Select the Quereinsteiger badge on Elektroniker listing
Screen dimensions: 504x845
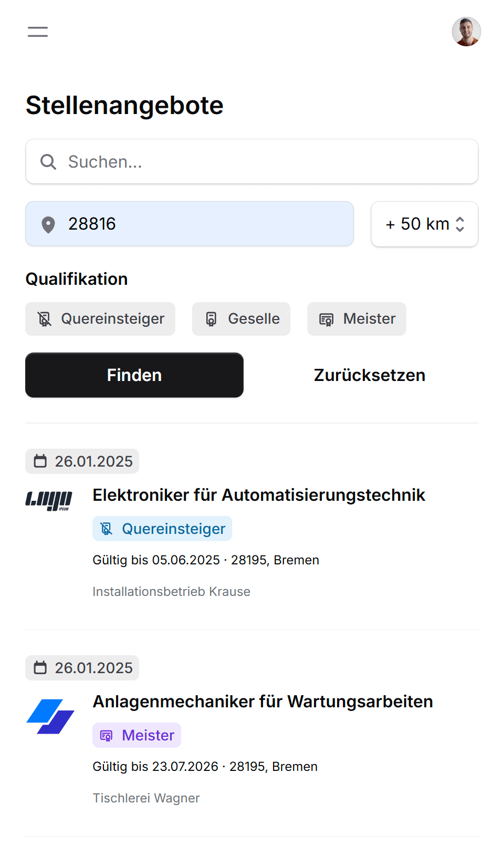coord(162,528)
